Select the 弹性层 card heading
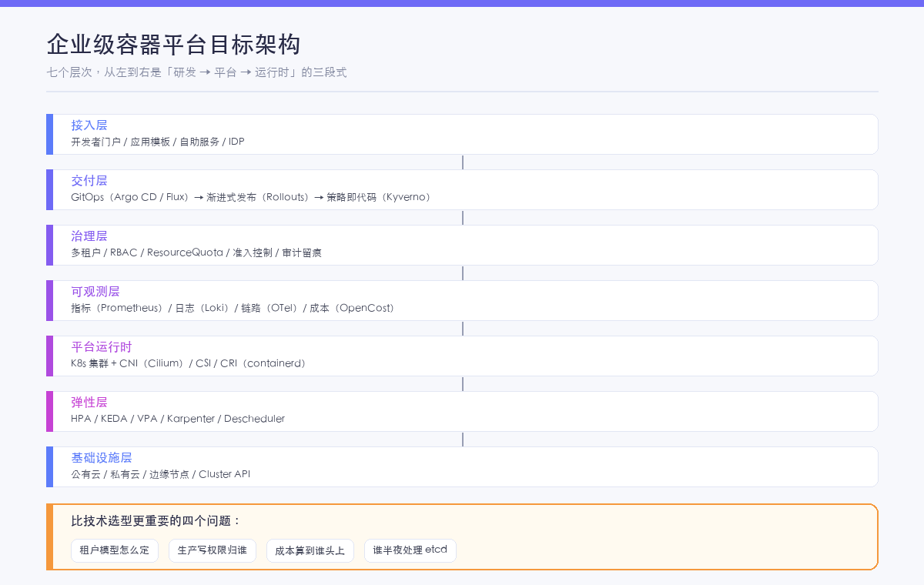The image size is (924, 585). 89,403
